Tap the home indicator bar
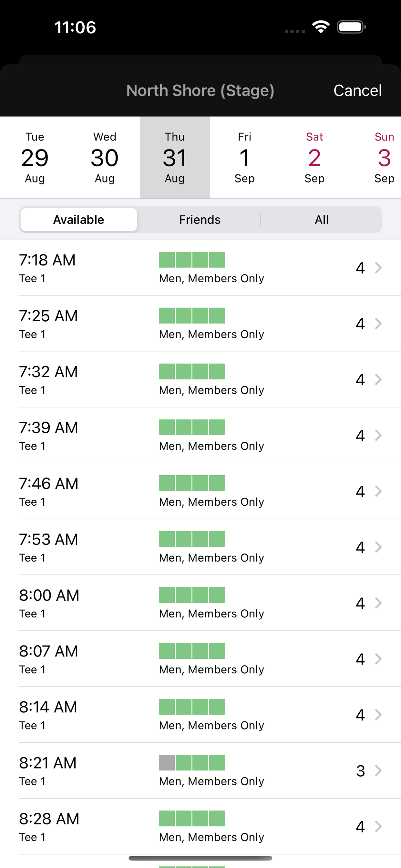 200,858
